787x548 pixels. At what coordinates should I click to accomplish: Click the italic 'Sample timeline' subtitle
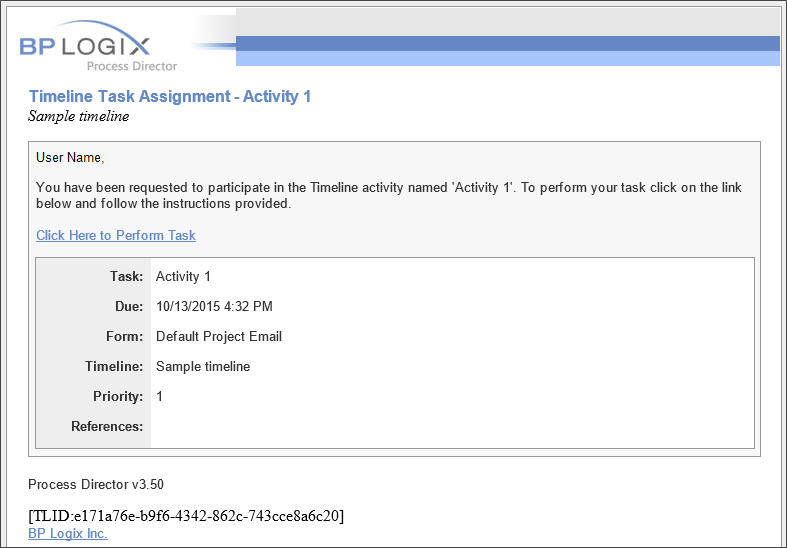tap(78, 116)
